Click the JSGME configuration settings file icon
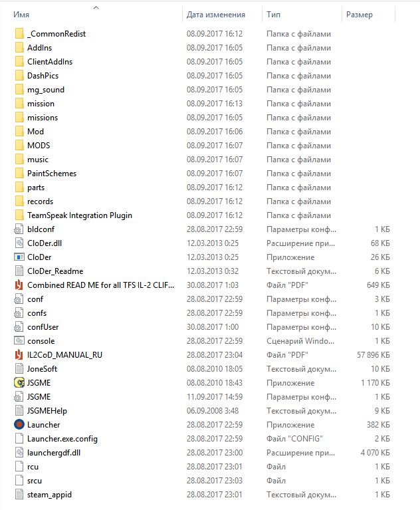The width and height of the screenshot is (420, 510). (19, 397)
